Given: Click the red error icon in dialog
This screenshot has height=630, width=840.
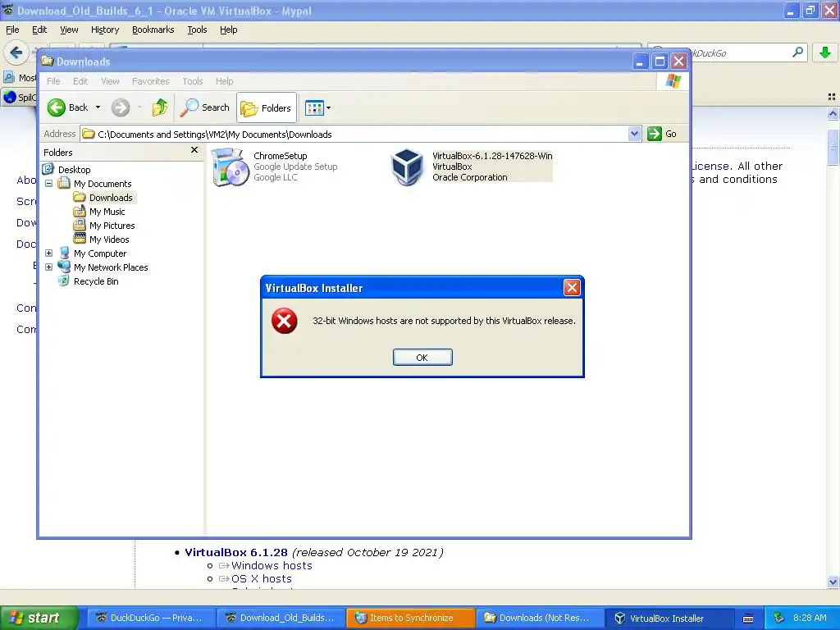Looking at the screenshot, I should (x=285, y=321).
